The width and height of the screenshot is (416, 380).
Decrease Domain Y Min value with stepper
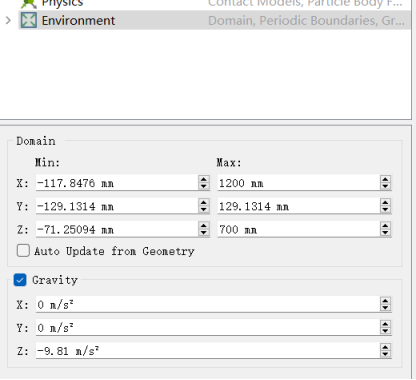coord(204,210)
